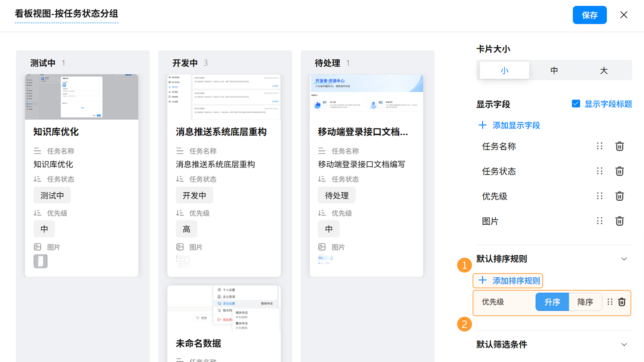Remove the 图片 display field
This screenshot has width=644, height=362.
coord(619,221)
